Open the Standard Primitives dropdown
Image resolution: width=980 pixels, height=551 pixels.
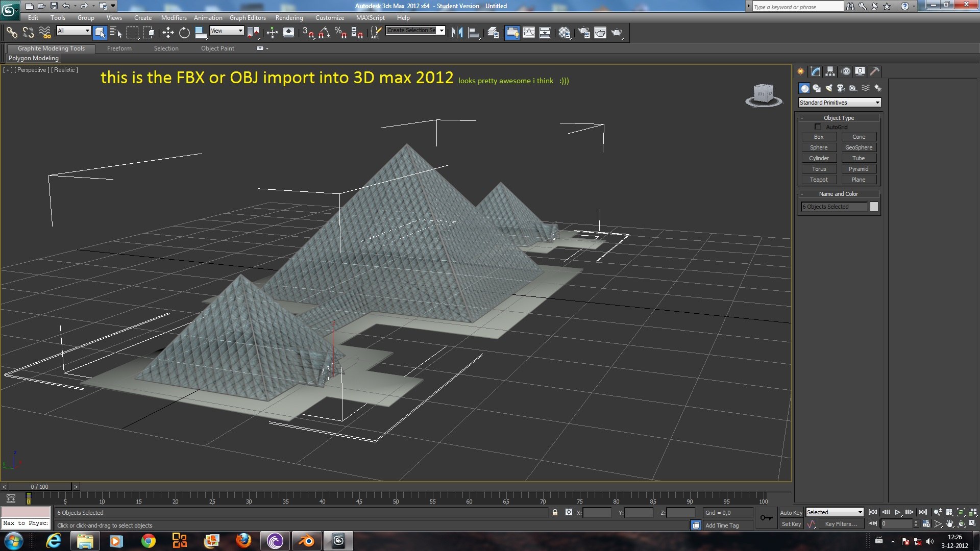tap(840, 103)
